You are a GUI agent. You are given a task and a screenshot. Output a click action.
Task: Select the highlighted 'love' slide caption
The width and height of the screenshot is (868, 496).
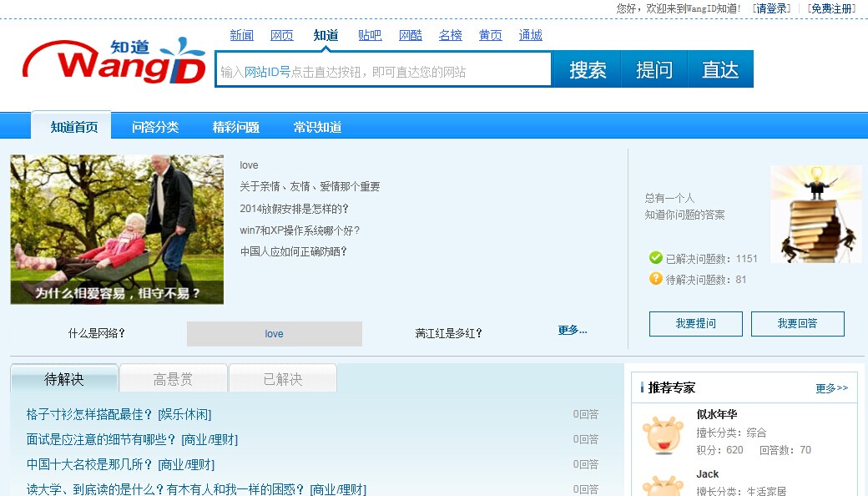pyautogui.click(x=274, y=334)
